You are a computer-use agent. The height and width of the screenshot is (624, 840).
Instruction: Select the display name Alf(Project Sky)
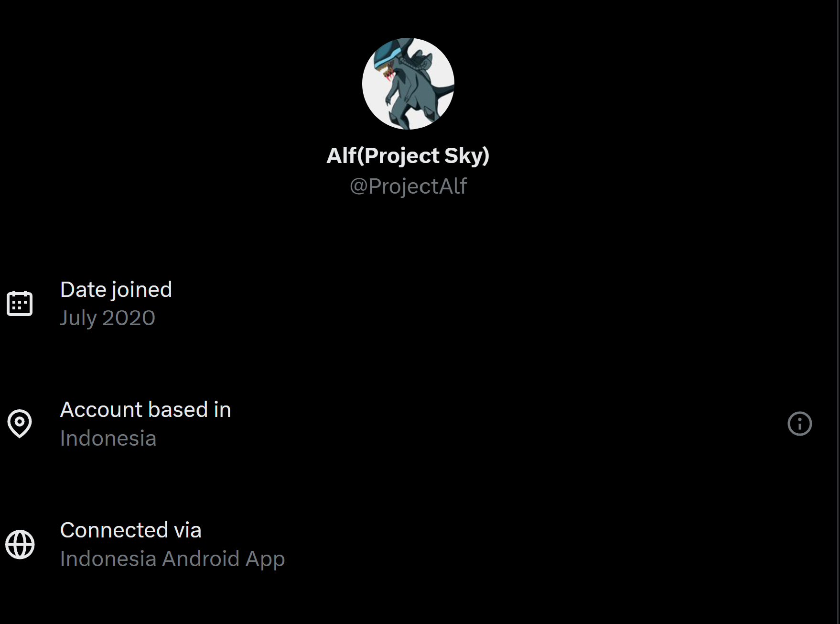(408, 156)
